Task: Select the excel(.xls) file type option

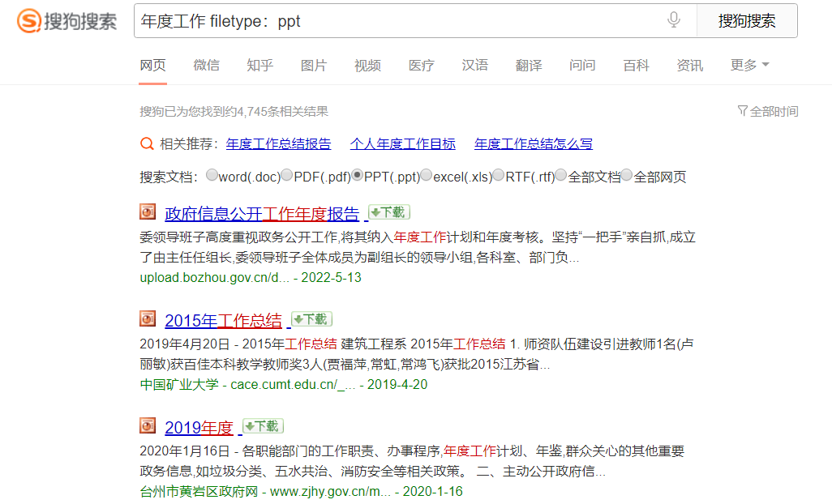Action: tap(427, 175)
